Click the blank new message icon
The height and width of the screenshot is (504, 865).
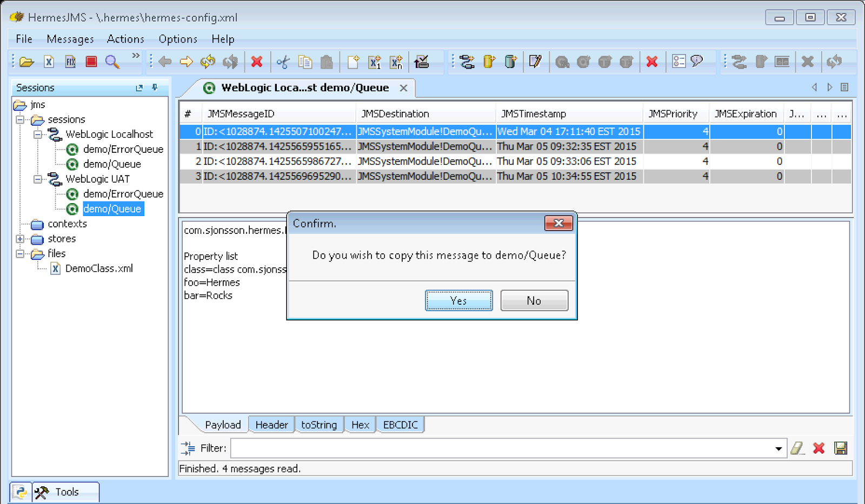point(353,62)
